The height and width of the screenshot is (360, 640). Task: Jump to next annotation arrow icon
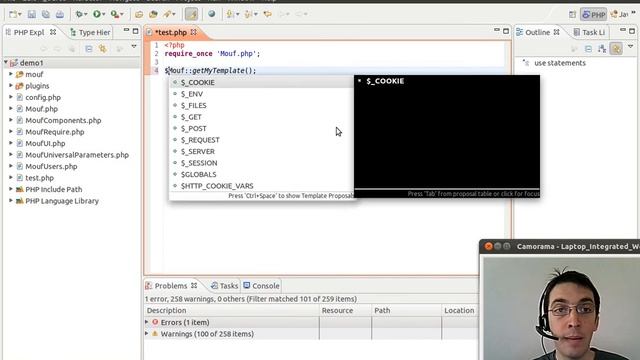point(230,14)
